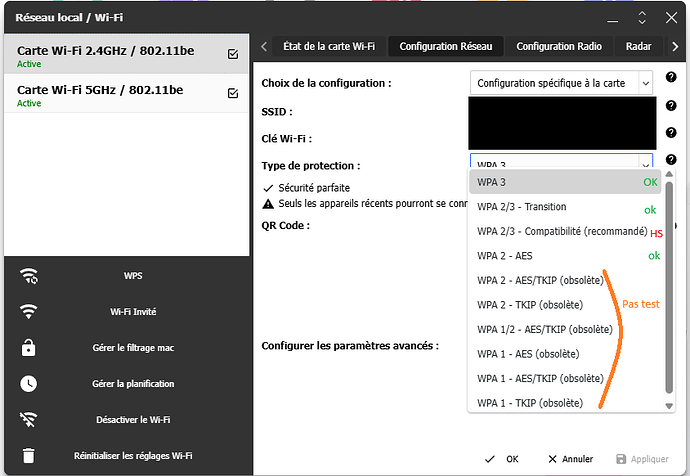The image size is (690, 476).
Task: Choose WPA 1 - AES/TKIP (obsolète)
Action: [565, 378]
